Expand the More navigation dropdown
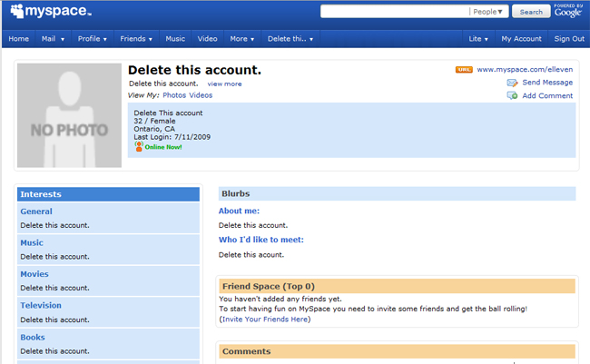 point(241,39)
